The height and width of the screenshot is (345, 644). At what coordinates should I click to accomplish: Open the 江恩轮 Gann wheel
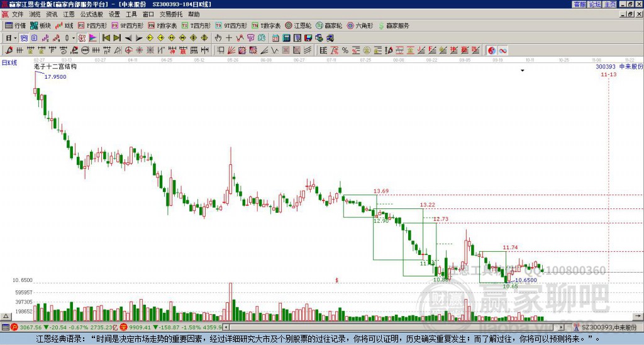coord(299,25)
